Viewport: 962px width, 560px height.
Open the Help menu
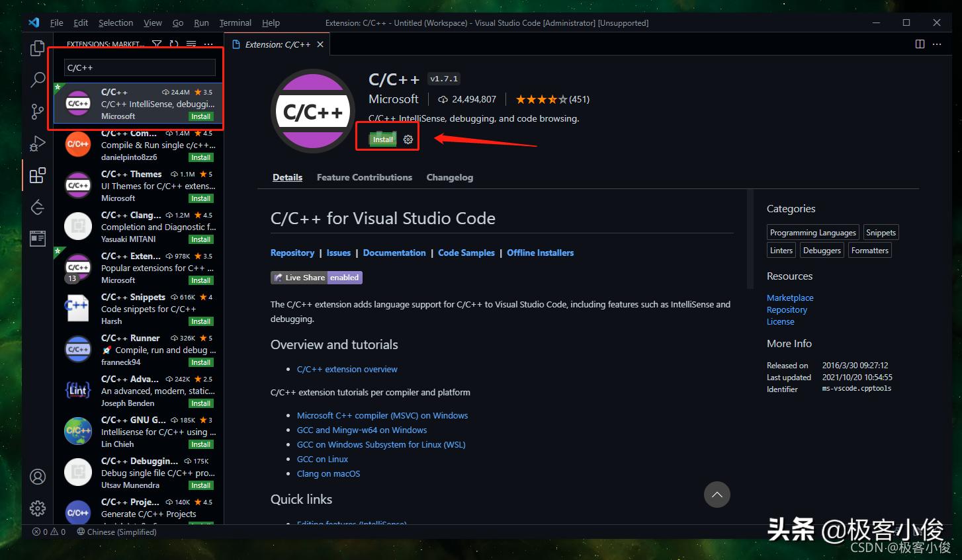coord(271,22)
